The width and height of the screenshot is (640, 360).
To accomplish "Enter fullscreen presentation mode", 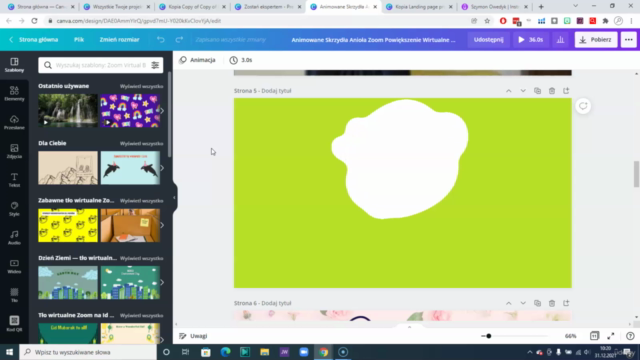I will 611,336.
